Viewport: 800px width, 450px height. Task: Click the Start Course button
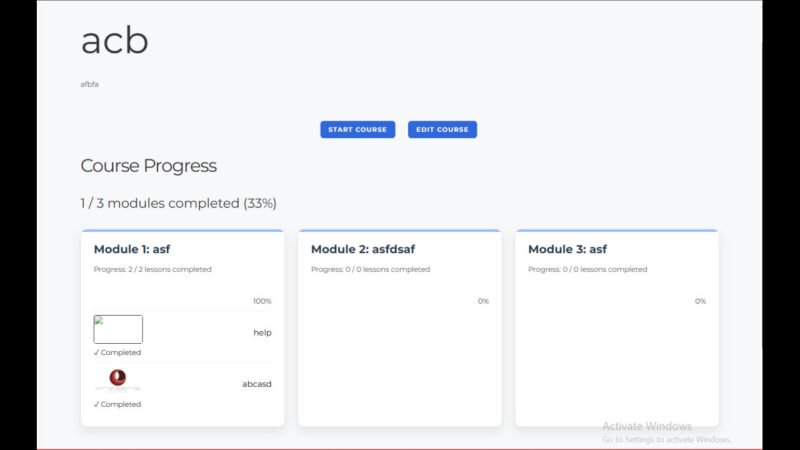(357, 129)
